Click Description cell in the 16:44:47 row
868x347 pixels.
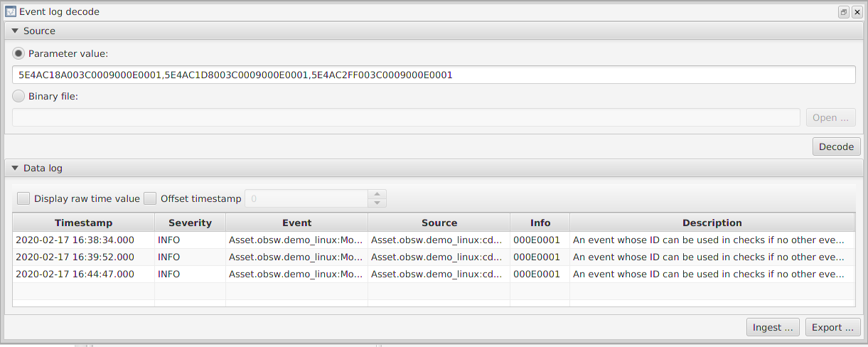[712, 274]
